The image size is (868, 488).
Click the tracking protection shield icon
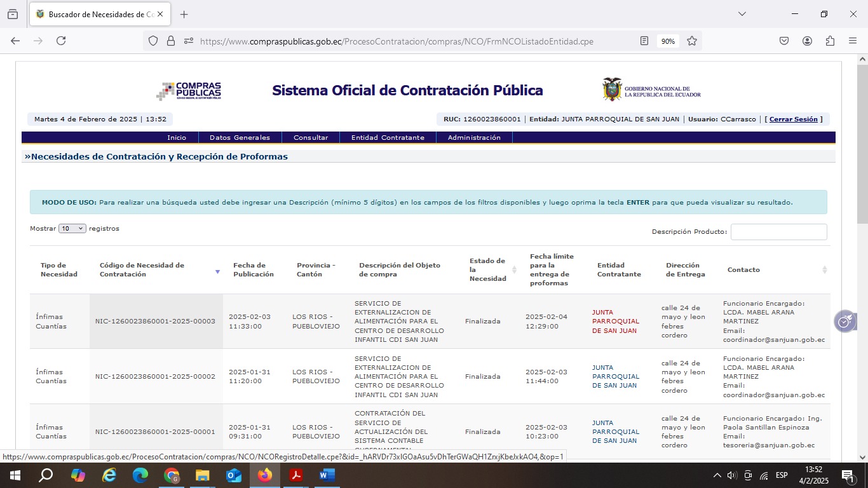tap(153, 41)
